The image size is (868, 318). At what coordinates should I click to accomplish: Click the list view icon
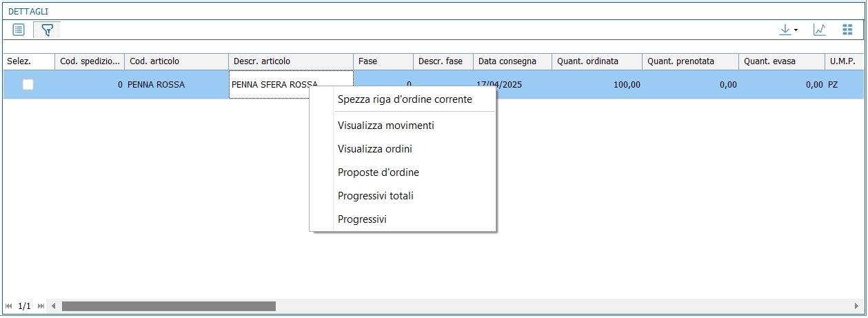coord(19,30)
